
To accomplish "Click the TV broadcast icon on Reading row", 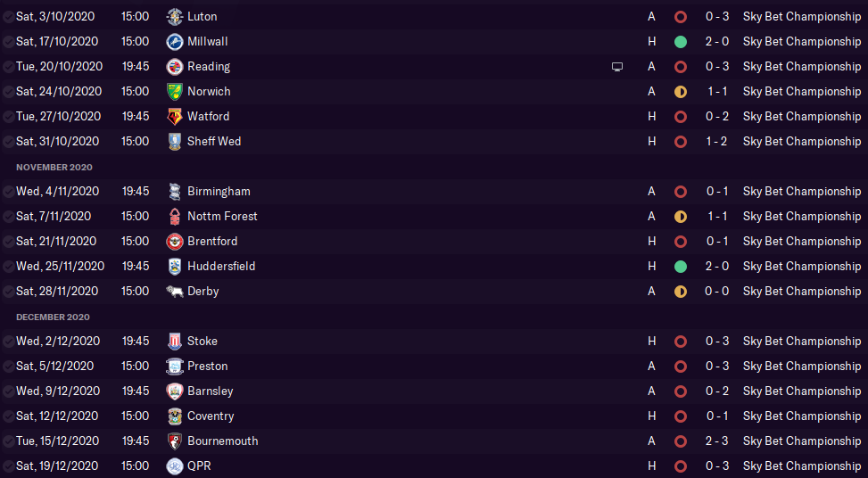I will click(617, 67).
